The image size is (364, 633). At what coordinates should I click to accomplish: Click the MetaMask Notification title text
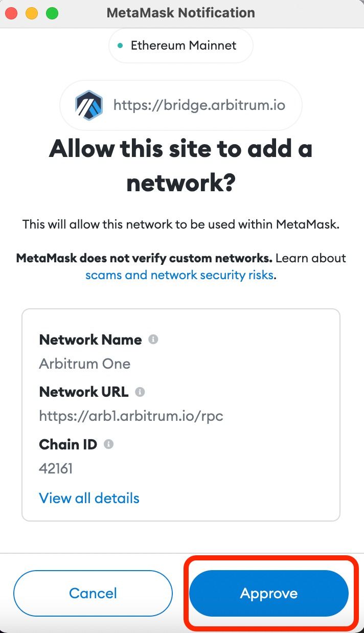point(180,13)
